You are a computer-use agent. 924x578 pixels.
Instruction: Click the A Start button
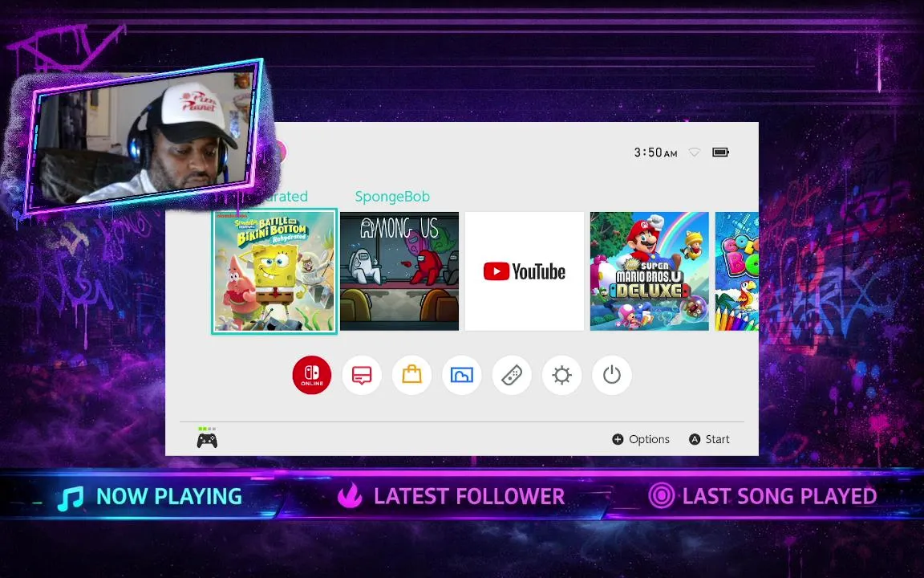coord(710,439)
